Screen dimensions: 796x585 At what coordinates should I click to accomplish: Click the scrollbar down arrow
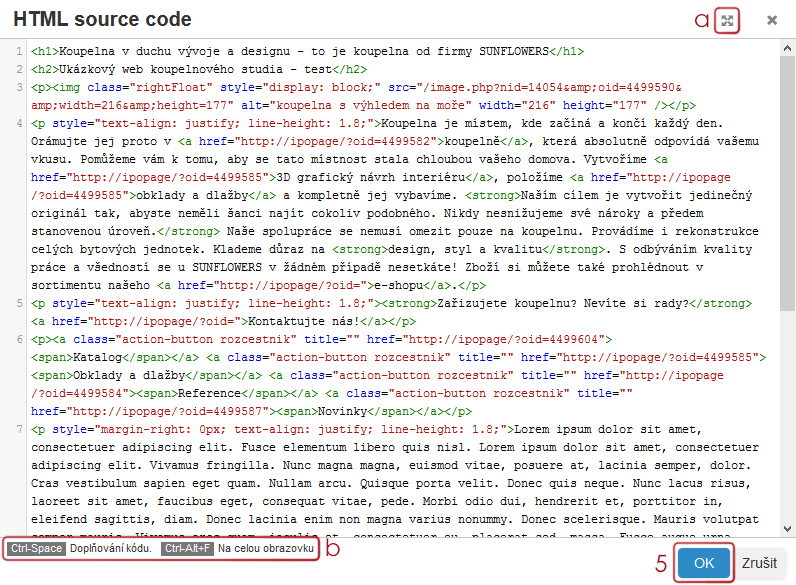789,530
